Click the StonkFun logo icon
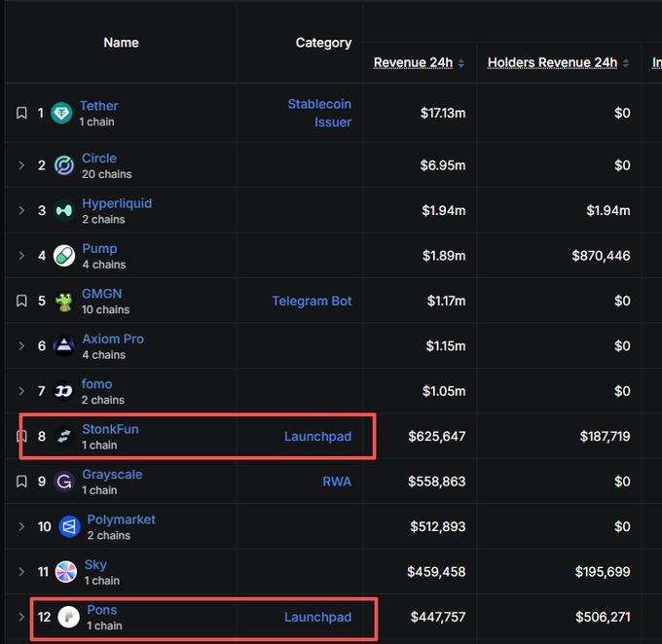 pos(64,437)
